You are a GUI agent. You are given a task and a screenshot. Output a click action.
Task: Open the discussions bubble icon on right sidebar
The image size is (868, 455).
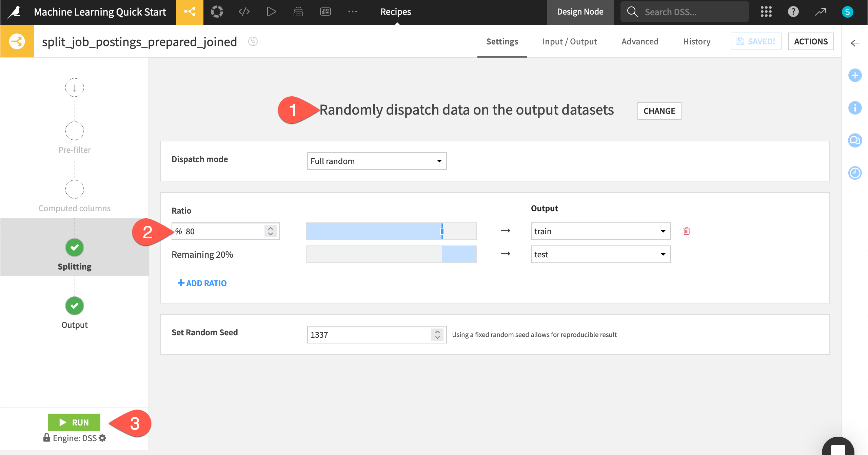pyautogui.click(x=855, y=140)
